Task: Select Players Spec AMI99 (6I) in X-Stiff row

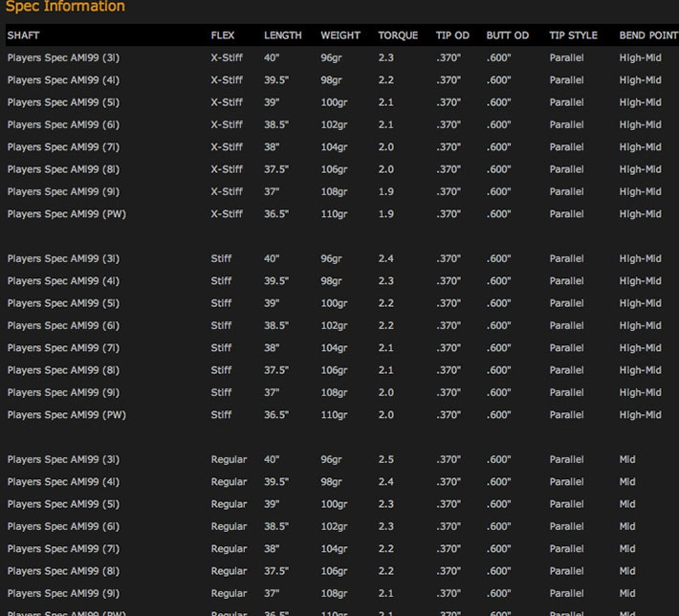Action: (x=63, y=124)
